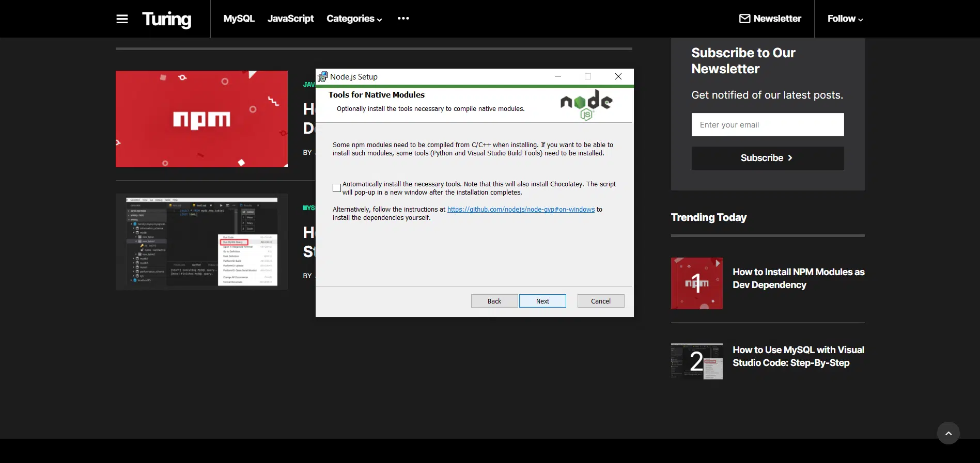
Task: Click the Newsletter envelope icon
Action: click(744, 19)
